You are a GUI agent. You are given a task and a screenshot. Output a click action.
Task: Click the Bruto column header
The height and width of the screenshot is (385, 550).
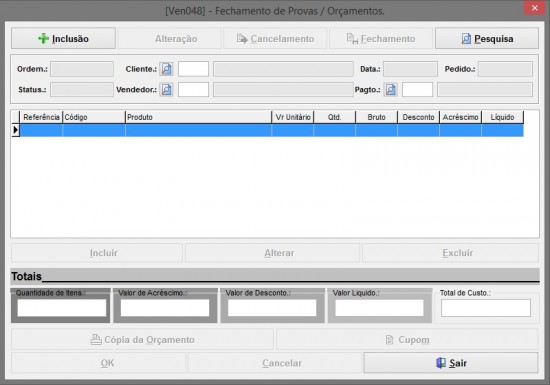pyautogui.click(x=377, y=117)
